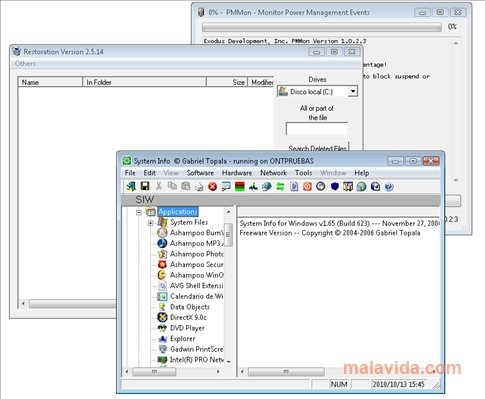Screen dimensions: 485x399
Task: Click the blue question mark help icon
Action: 389,187
